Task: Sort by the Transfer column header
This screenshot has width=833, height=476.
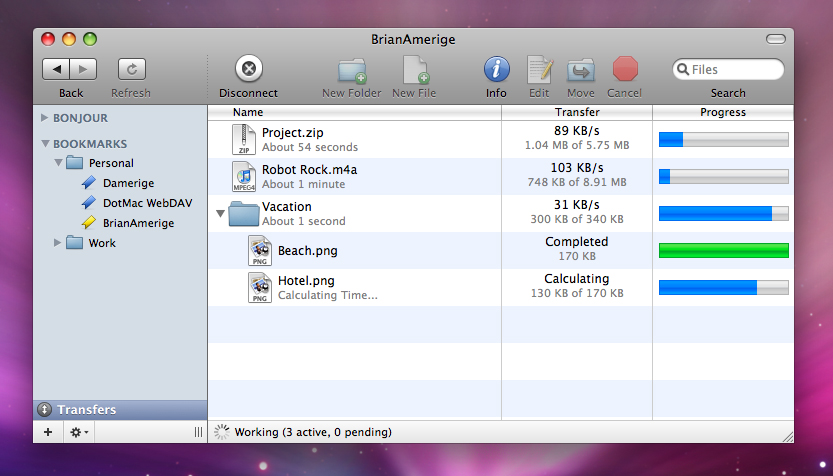Action: point(577,112)
